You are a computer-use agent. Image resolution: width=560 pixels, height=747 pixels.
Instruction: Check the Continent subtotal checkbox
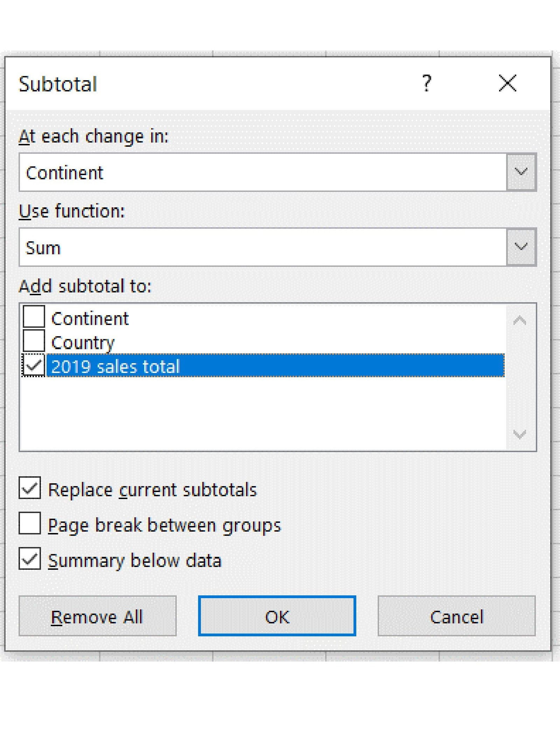[x=34, y=316]
